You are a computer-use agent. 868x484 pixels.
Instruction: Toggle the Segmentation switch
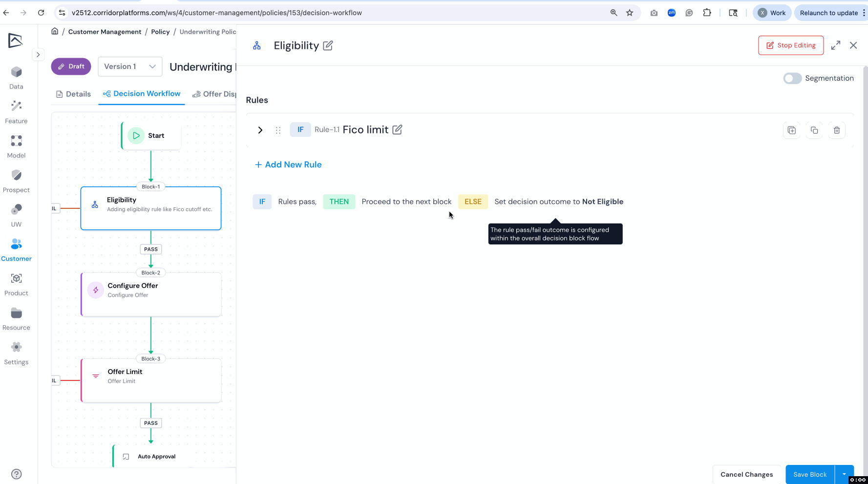pyautogui.click(x=792, y=78)
